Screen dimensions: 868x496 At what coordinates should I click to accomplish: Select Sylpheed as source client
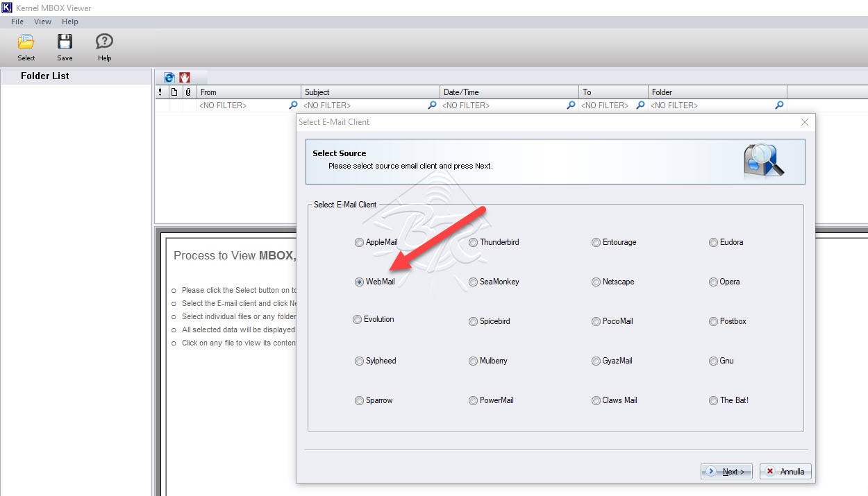(x=359, y=361)
